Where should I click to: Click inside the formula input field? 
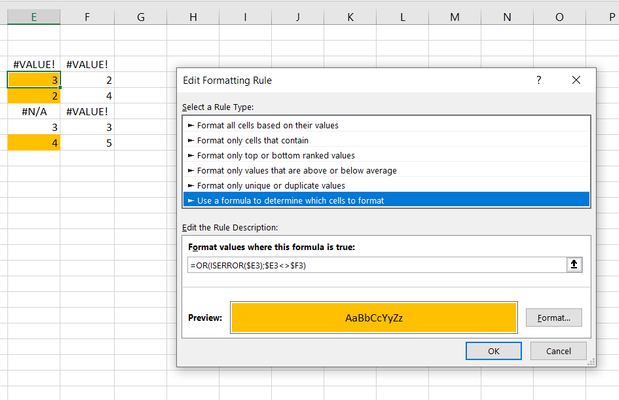pos(377,265)
